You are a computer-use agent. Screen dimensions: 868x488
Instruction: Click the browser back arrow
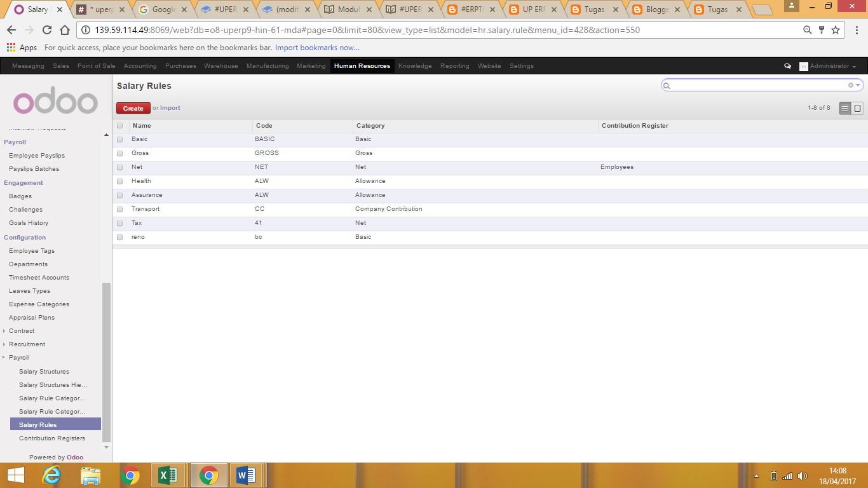(x=11, y=30)
